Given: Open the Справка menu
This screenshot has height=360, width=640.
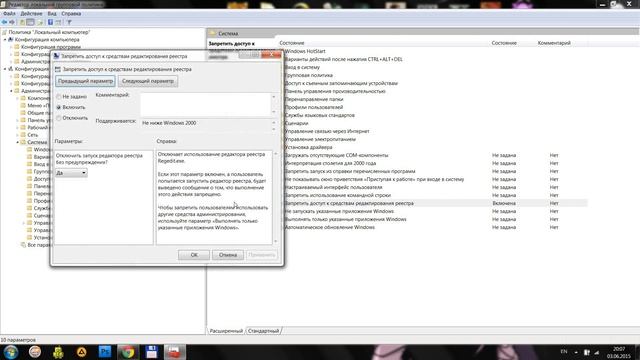Looking at the screenshot, I should [71, 13].
